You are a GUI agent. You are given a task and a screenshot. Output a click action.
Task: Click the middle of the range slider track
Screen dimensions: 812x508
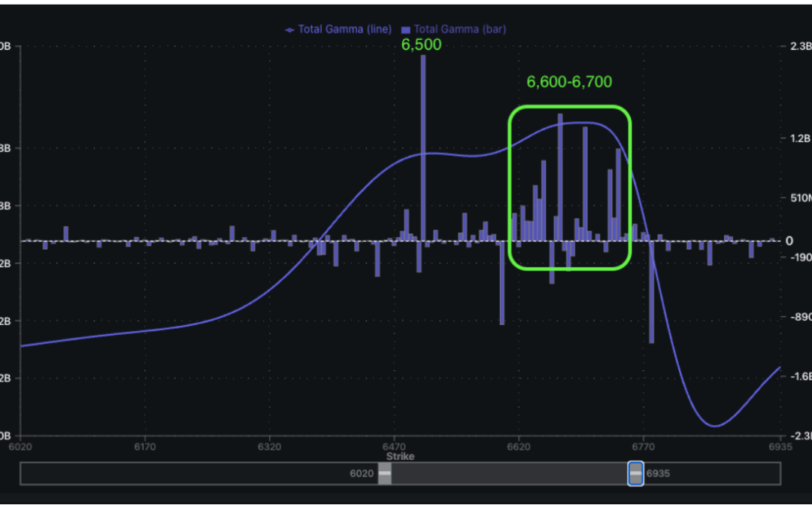click(x=511, y=474)
